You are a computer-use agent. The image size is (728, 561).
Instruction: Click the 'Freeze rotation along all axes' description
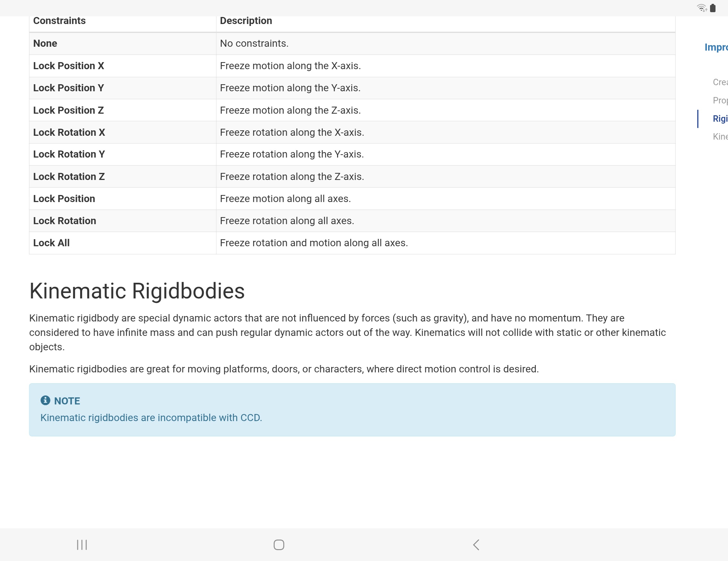(287, 221)
